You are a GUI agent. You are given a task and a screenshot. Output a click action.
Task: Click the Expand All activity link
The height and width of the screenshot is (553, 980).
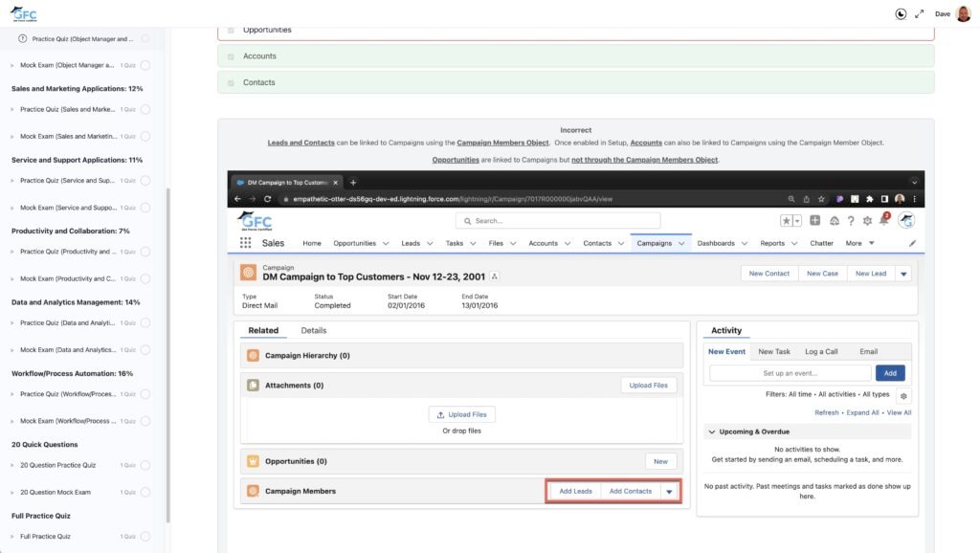coord(862,413)
